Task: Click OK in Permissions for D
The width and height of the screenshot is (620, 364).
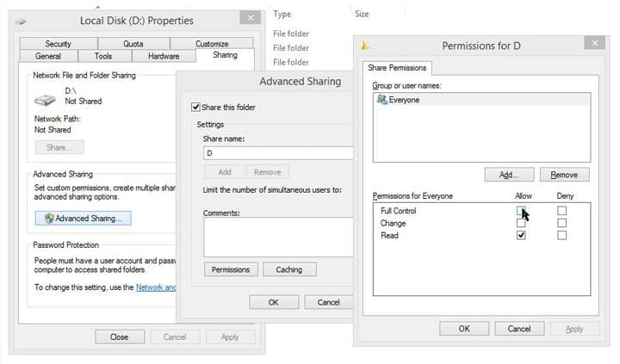Action: click(x=464, y=329)
